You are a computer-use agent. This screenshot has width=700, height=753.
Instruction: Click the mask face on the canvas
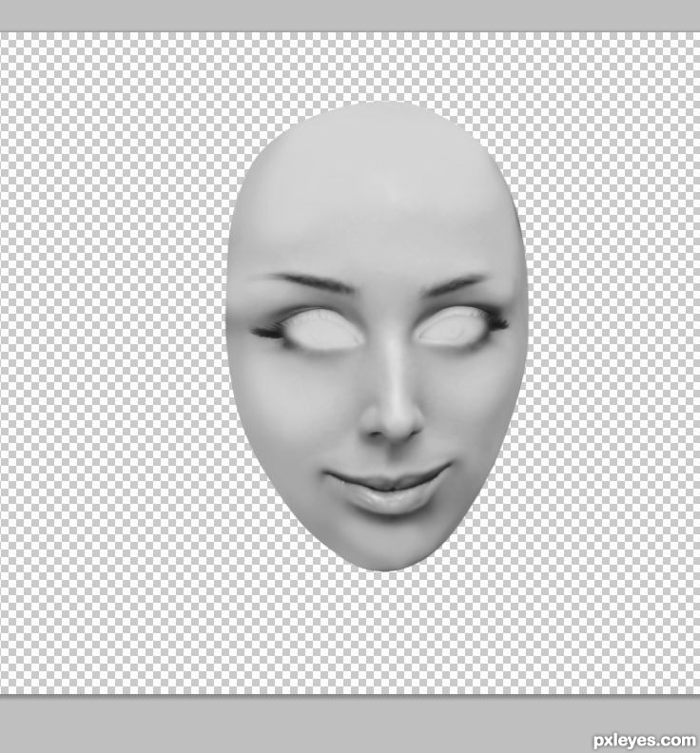tap(378, 337)
